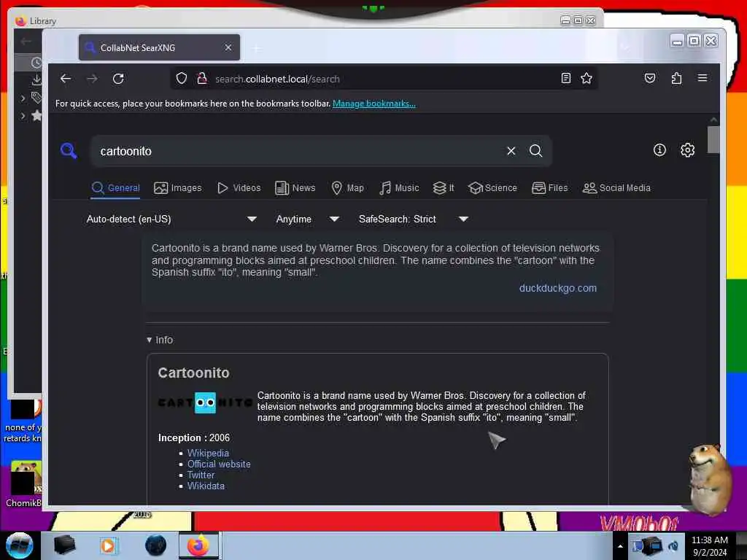Open the Pocket save icon
747x560 pixels.
point(650,78)
